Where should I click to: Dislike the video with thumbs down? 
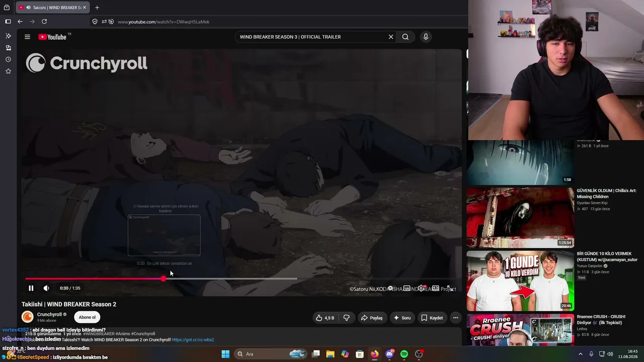coord(347,318)
